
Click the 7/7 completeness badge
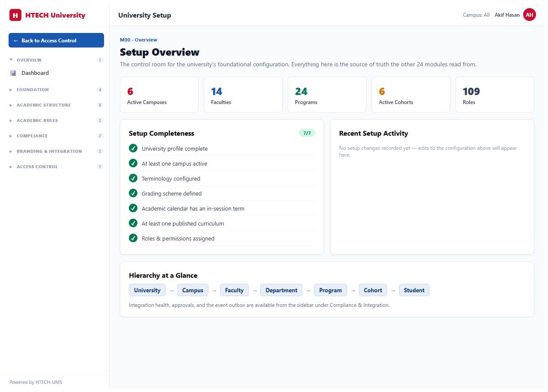307,133
